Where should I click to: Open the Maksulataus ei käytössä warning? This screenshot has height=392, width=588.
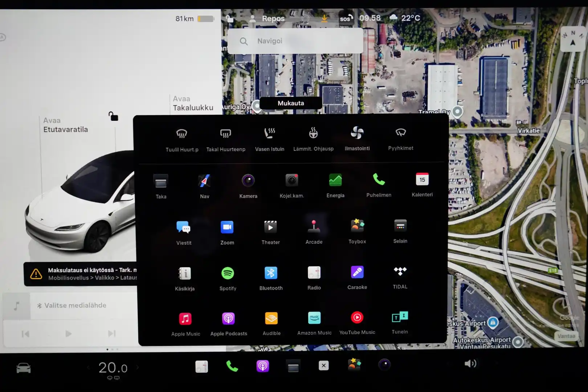click(81, 274)
